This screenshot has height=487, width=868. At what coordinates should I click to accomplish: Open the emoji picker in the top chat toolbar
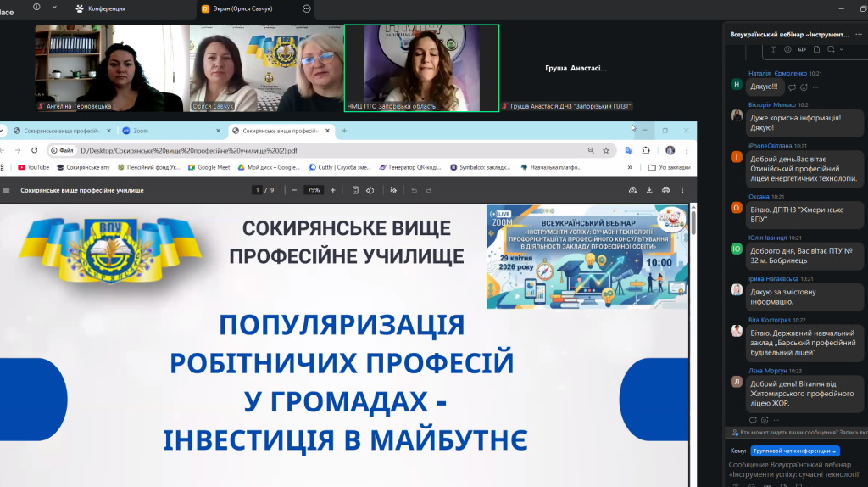pyautogui.click(x=786, y=50)
